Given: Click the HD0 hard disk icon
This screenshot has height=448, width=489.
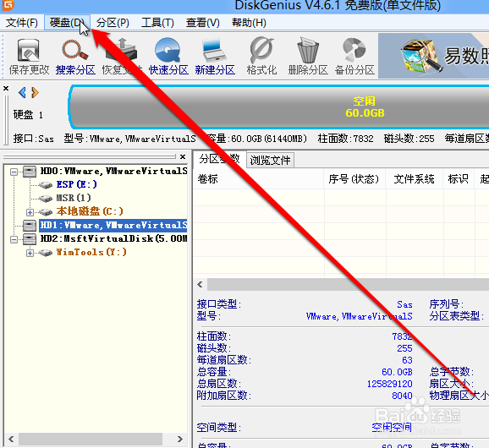Looking at the screenshot, I should (30, 172).
